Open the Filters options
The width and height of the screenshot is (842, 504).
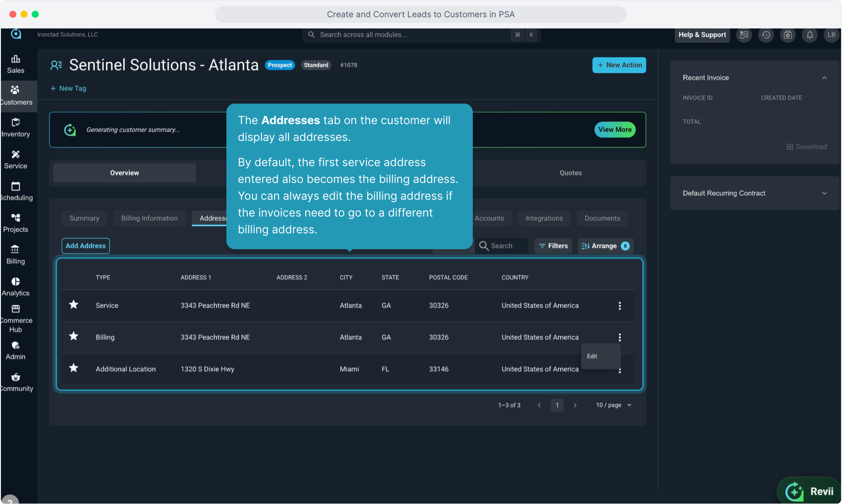tap(553, 246)
